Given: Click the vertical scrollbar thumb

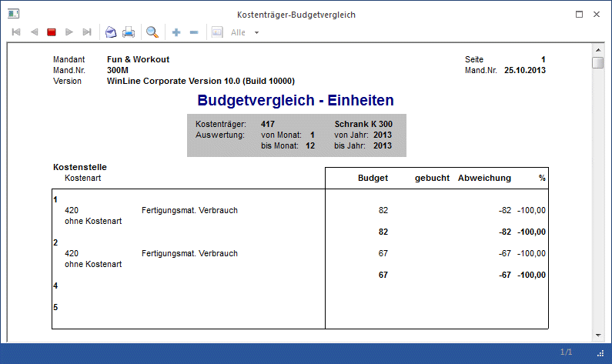Looking at the screenshot, I should (597, 63).
